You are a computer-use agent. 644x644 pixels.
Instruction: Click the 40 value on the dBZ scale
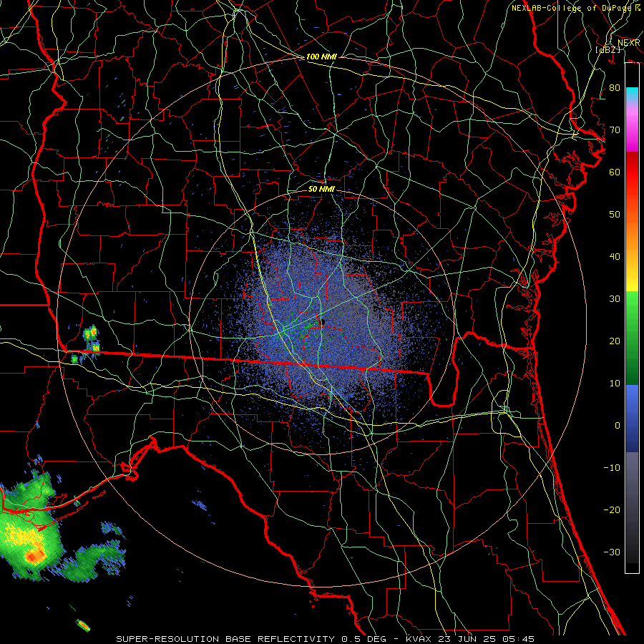point(615,257)
